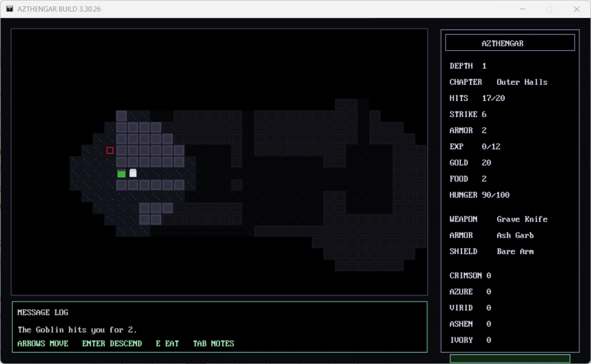Close the Azthengar game window
591x364 pixels.
(576, 9)
